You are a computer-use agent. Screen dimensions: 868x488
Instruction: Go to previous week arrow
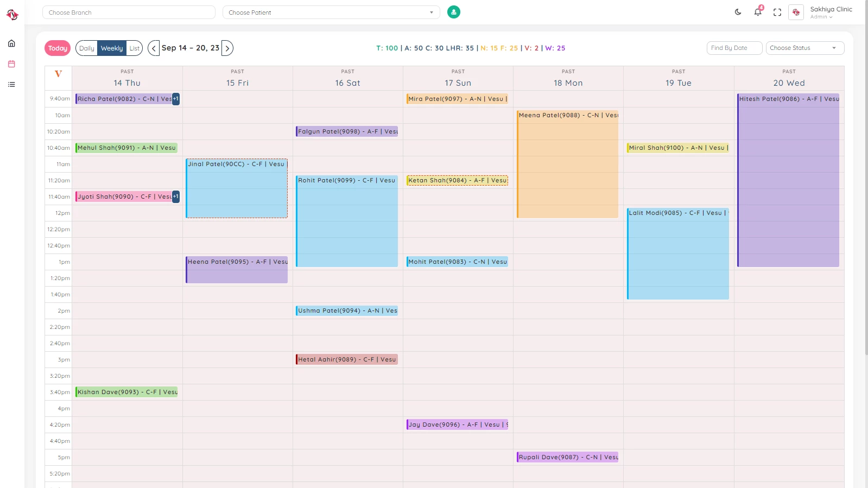click(x=154, y=48)
